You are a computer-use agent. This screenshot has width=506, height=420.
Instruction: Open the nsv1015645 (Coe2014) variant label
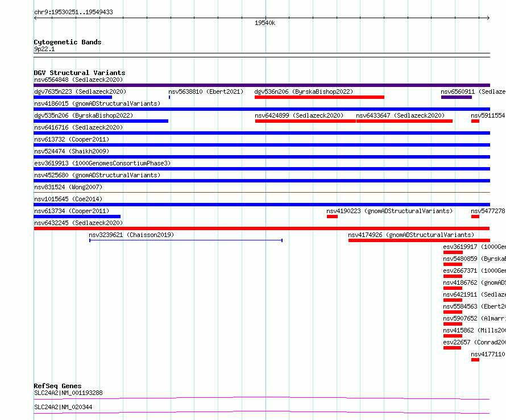68,199
